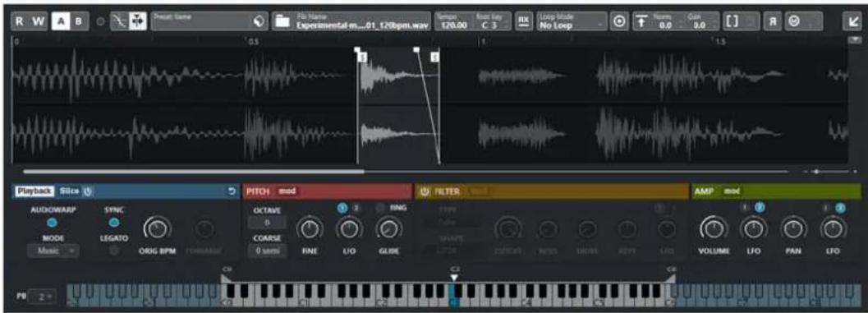Click the small MIDI activity indicator circle
Screen dimensions: 868x313
coord(101,21)
